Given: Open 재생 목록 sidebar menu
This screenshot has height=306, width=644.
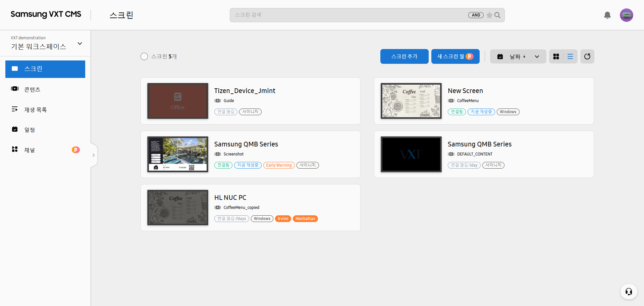Looking at the screenshot, I should (x=45, y=110).
